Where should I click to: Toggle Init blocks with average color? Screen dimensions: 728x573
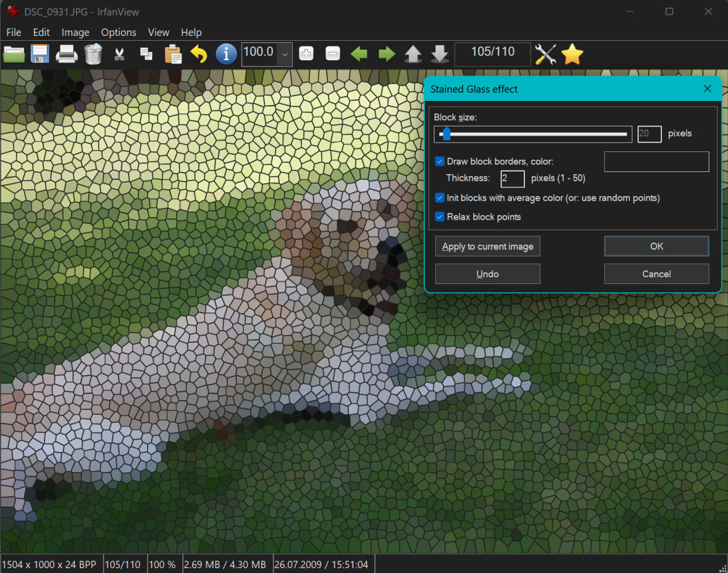point(439,198)
